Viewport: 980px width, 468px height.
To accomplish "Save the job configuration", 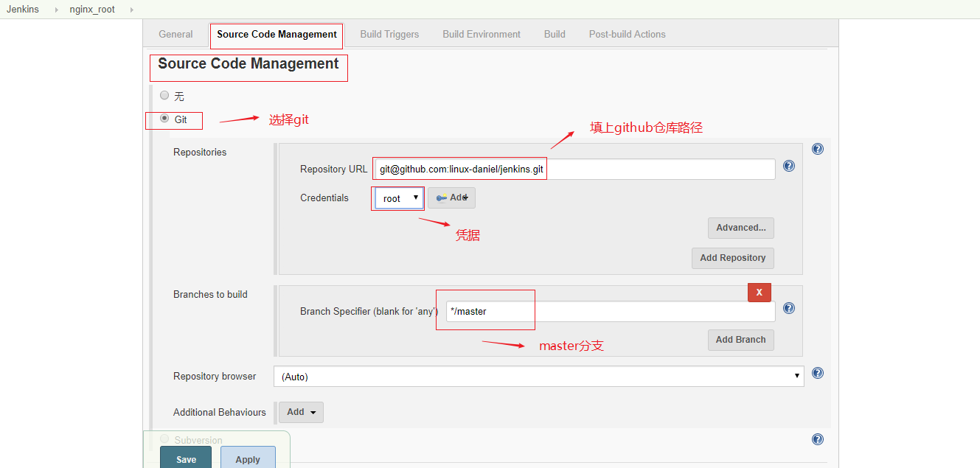I will pos(186,458).
